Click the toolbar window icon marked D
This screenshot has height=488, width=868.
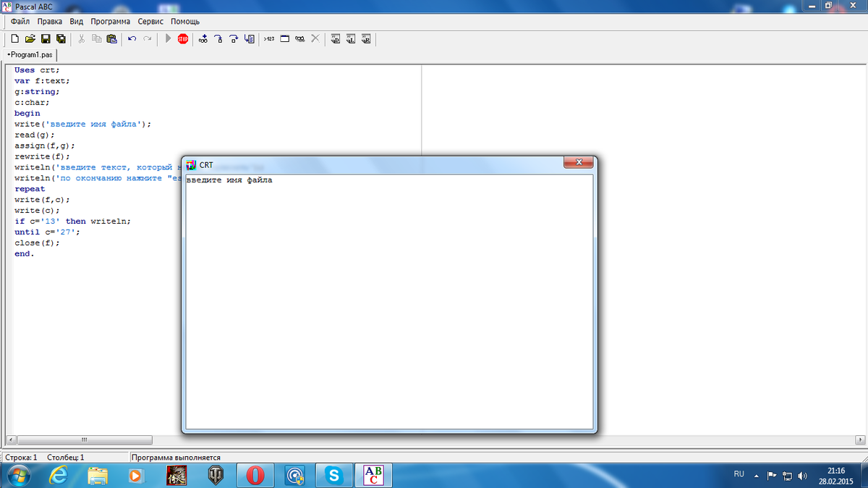click(x=336, y=38)
